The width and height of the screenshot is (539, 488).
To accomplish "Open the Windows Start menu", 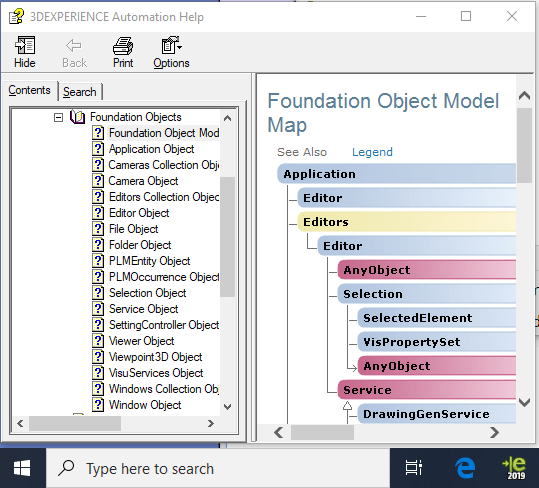I will (x=22, y=468).
